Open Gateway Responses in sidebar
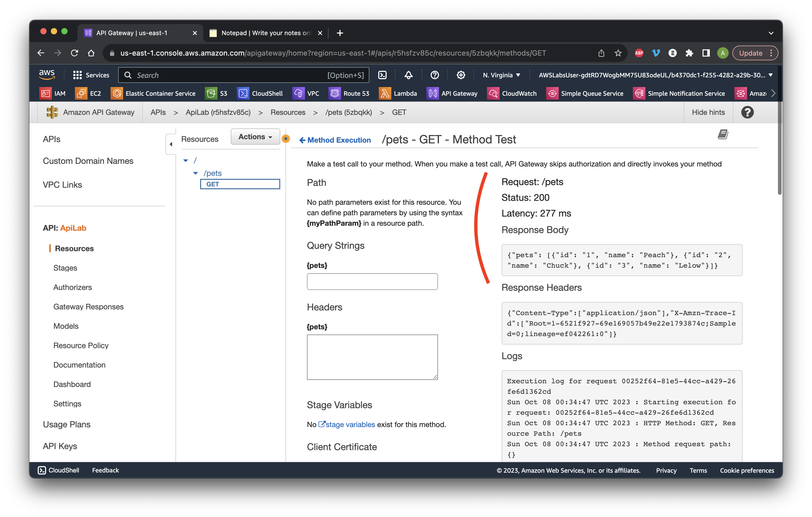This screenshot has height=517, width=812. (x=88, y=306)
